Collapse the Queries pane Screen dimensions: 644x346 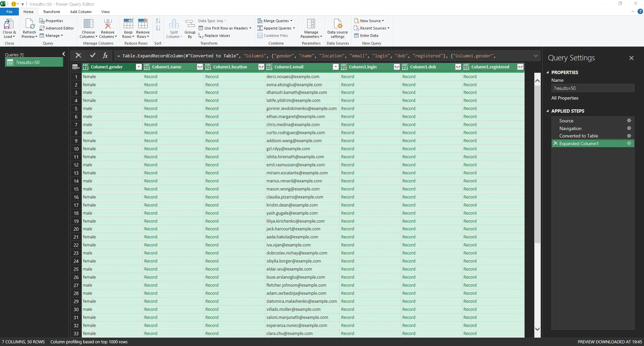point(63,54)
